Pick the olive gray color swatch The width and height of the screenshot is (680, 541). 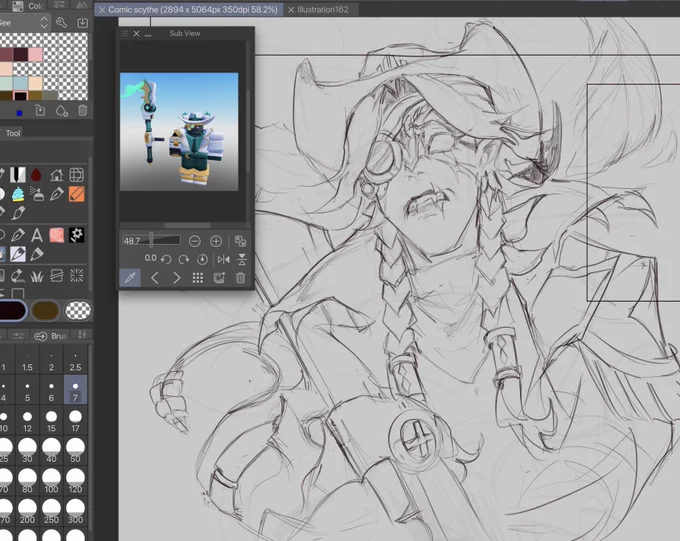(x=50, y=95)
